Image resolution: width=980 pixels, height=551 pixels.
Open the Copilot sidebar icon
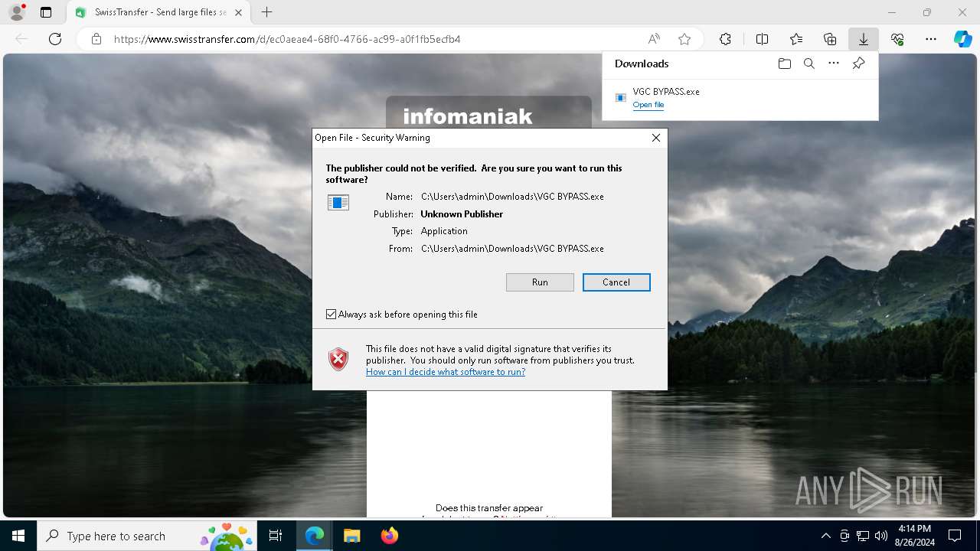pos(962,39)
